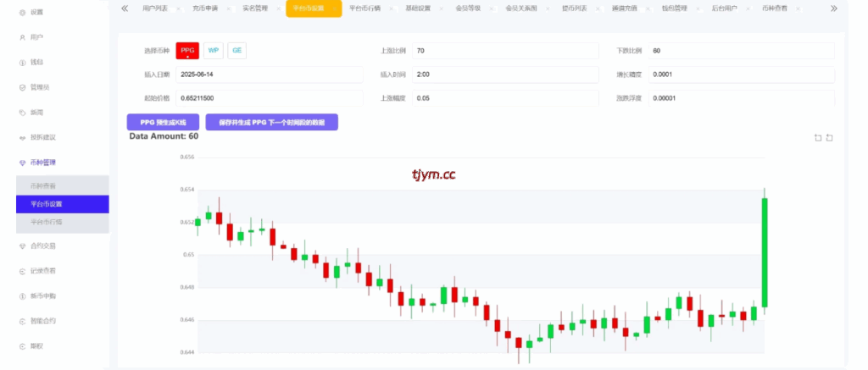Image resolution: width=868 pixels, height=370 pixels.
Task: Click the tag icon beside 新闻
Action: pyautogui.click(x=23, y=112)
